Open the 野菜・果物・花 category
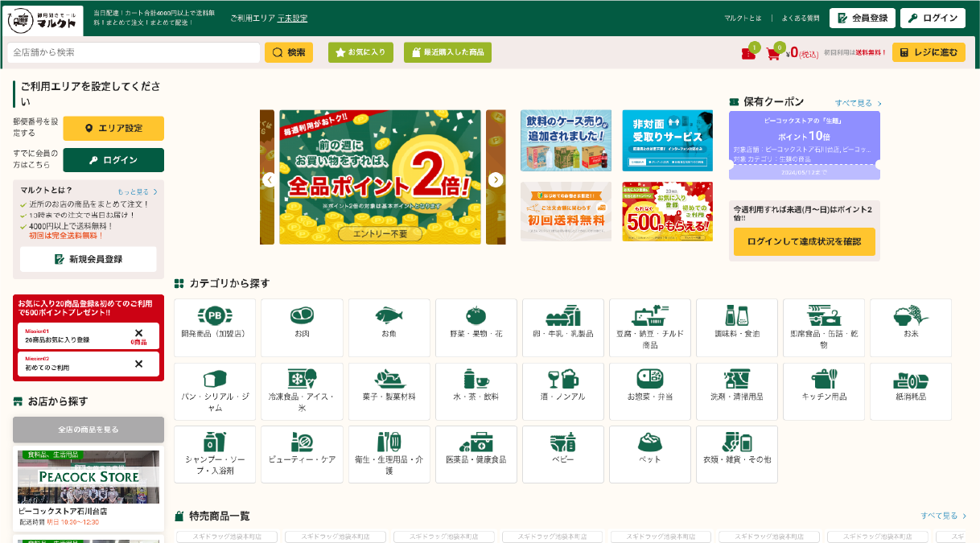The height and width of the screenshot is (543, 980). (x=476, y=327)
